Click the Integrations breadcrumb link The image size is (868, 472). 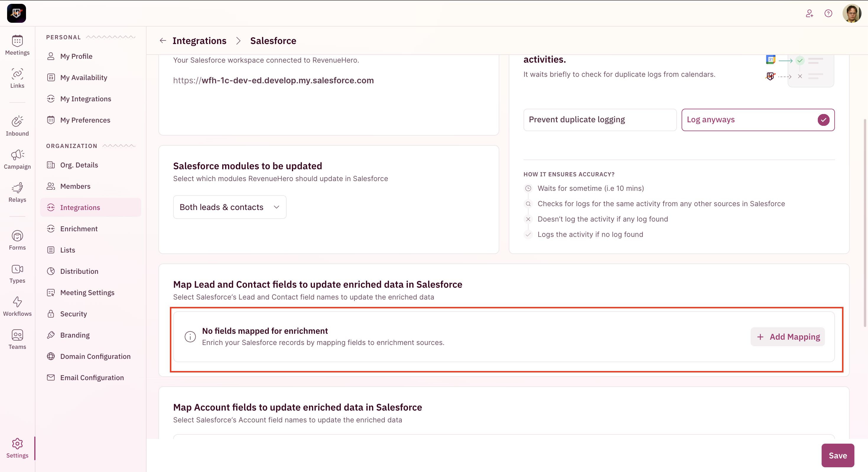(x=199, y=41)
